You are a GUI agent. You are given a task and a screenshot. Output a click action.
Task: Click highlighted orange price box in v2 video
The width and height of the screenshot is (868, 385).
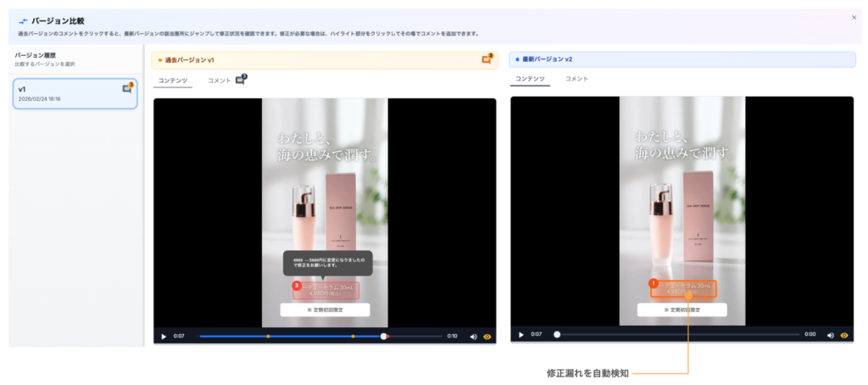pos(685,290)
